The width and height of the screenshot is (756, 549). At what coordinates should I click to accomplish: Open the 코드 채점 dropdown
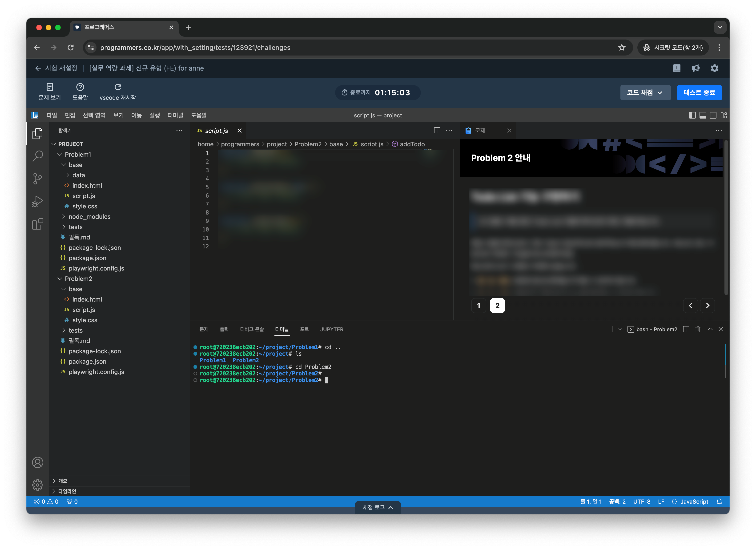[645, 93]
